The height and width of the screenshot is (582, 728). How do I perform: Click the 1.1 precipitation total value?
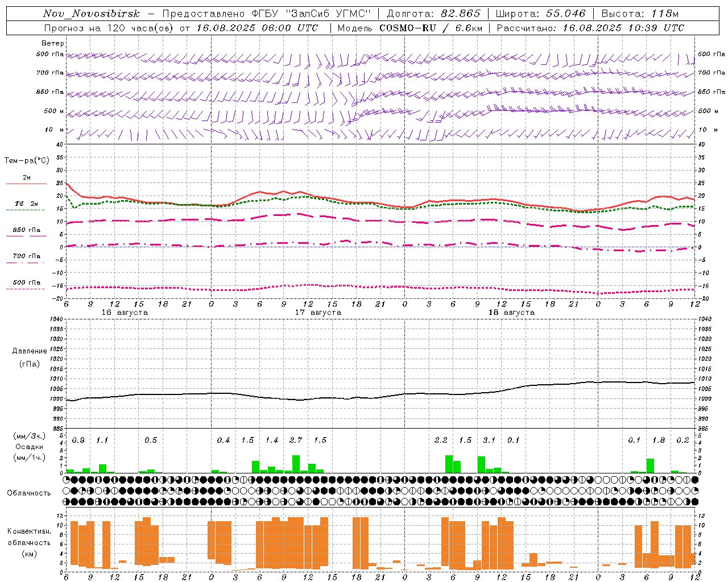tap(102, 440)
